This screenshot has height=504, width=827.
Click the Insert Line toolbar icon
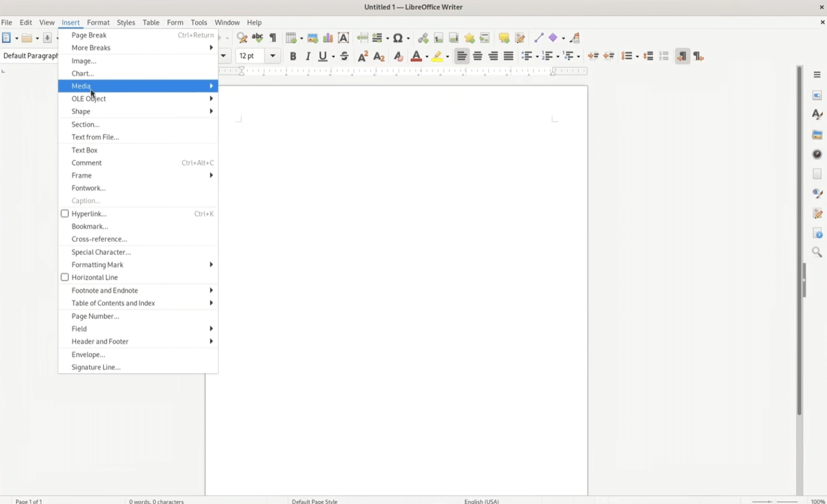(539, 38)
